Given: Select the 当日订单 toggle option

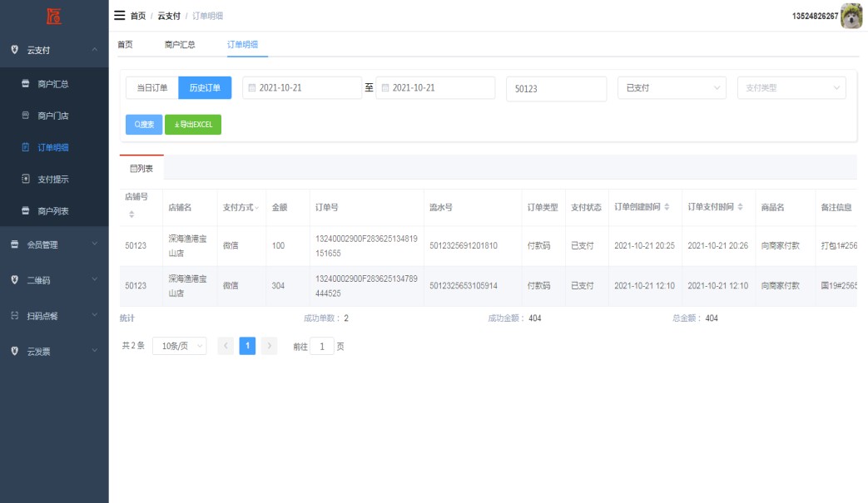Looking at the screenshot, I should (x=152, y=88).
